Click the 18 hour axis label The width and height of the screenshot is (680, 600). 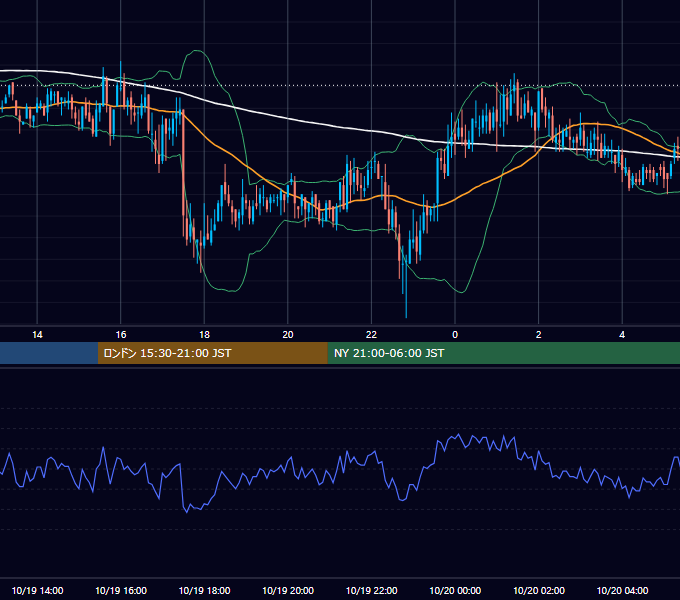[204, 335]
